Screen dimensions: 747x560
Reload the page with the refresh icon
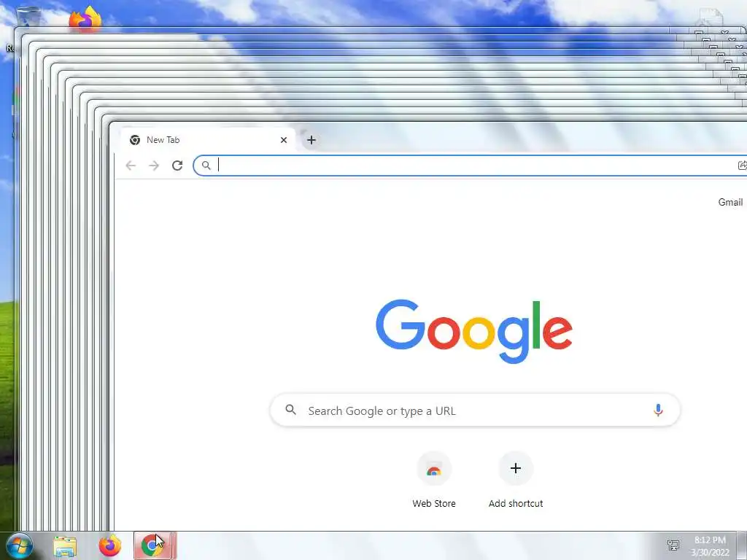pyautogui.click(x=177, y=166)
